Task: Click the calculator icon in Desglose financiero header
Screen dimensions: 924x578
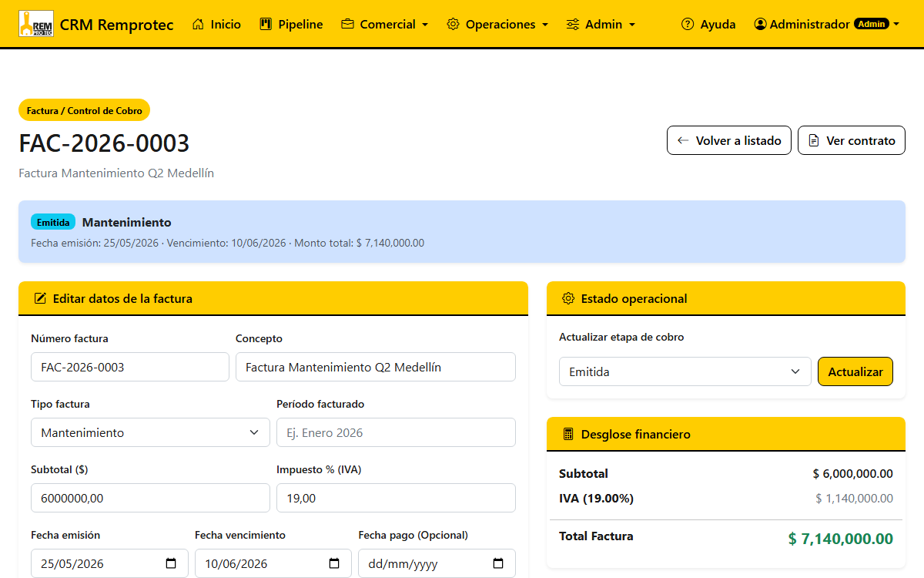Action: coord(568,434)
